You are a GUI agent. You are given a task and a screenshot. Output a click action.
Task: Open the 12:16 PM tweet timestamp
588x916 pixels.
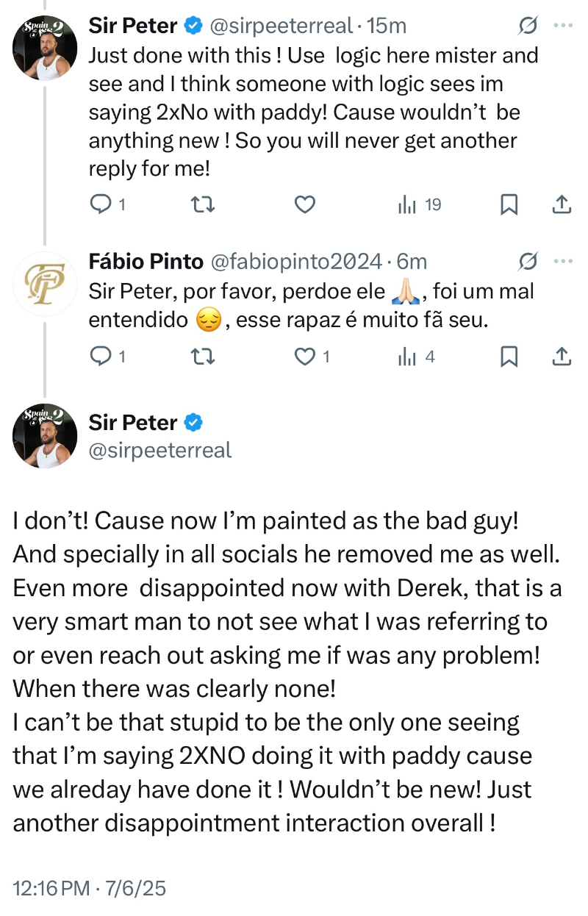50,888
